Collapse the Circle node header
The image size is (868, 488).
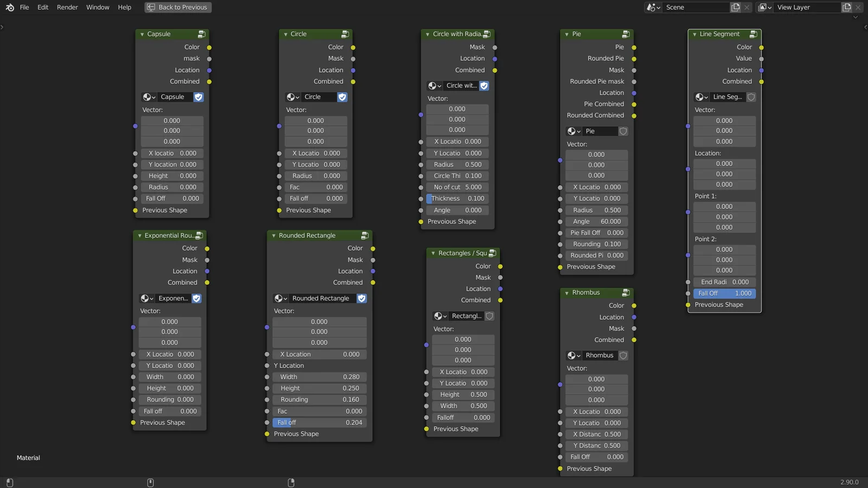pyautogui.click(x=285, y=34)
